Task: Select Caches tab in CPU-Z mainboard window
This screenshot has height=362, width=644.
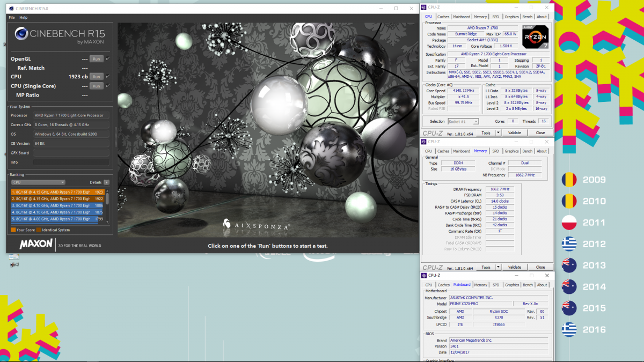Action: [443, 285]
